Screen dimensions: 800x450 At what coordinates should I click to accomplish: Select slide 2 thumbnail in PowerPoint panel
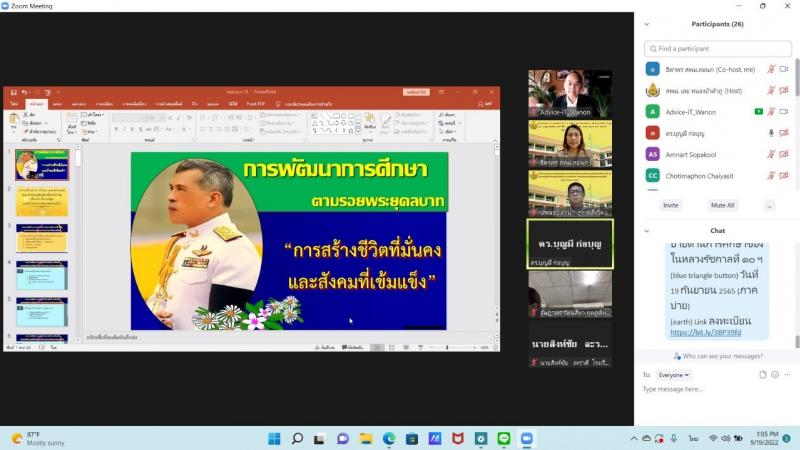[x=42, y=202]
